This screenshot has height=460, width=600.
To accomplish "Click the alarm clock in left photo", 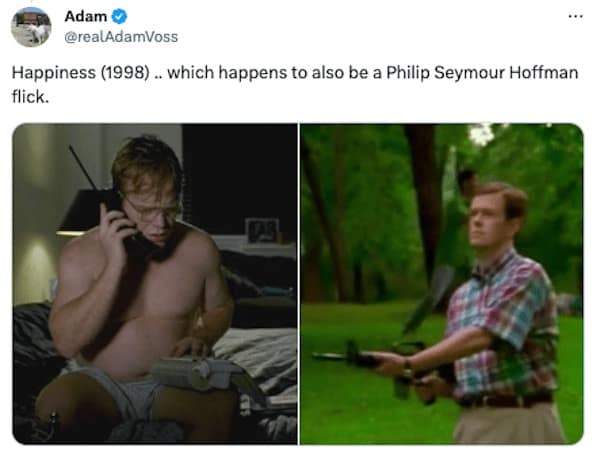I will click(x=262, y=230).
